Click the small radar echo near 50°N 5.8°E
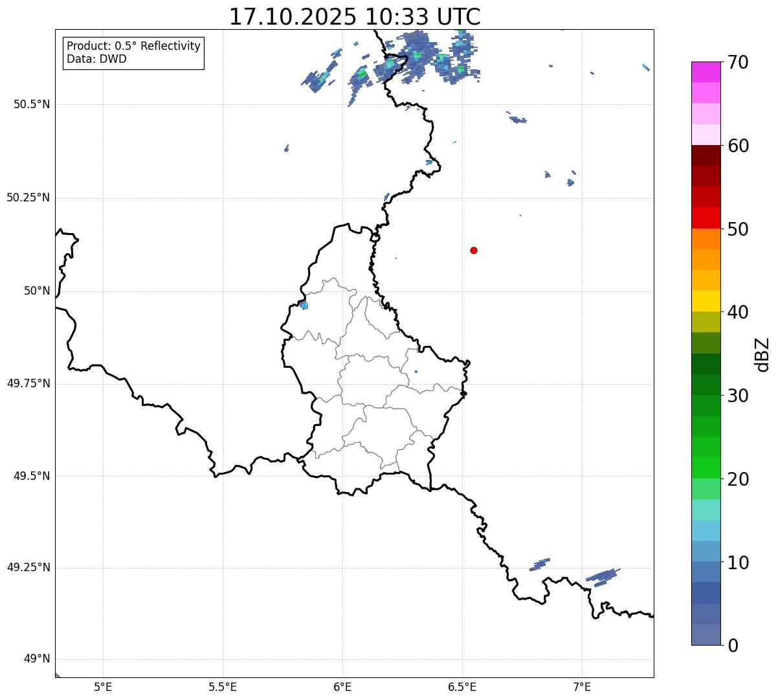Screen dimensions: 778x700 click(x=304, y=305)
